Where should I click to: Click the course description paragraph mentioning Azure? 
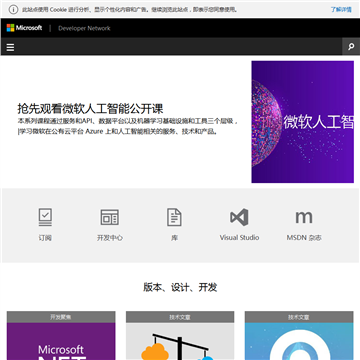coord(128,126)
